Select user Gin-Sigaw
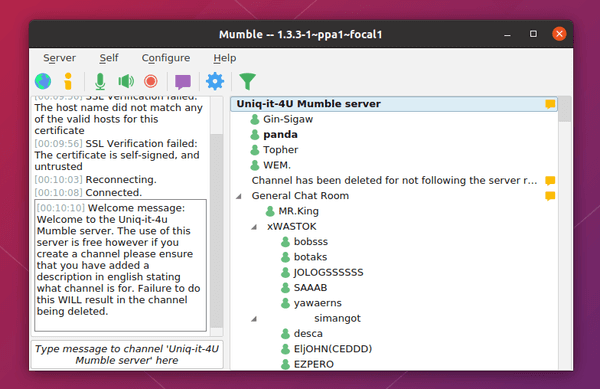This screenshot has height=389, width=600. point(288,119)
